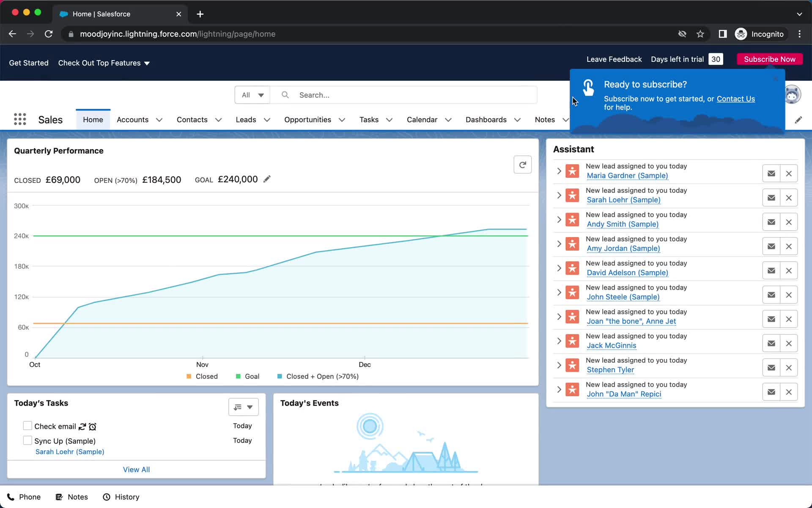Edit the quarterly goal pencil icon
The width and height of the screenshot is (812, 508).
coord(267,179)
